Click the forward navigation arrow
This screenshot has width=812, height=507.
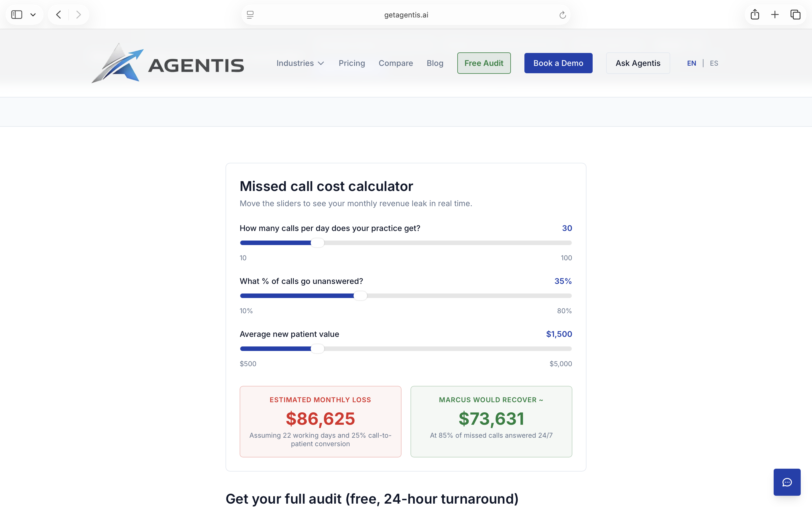78,15
